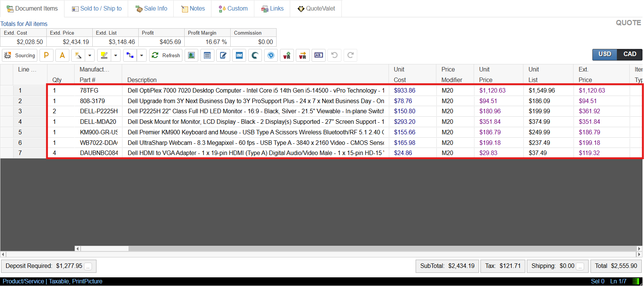Click the redo arrow icon

(x=350, y=55)
